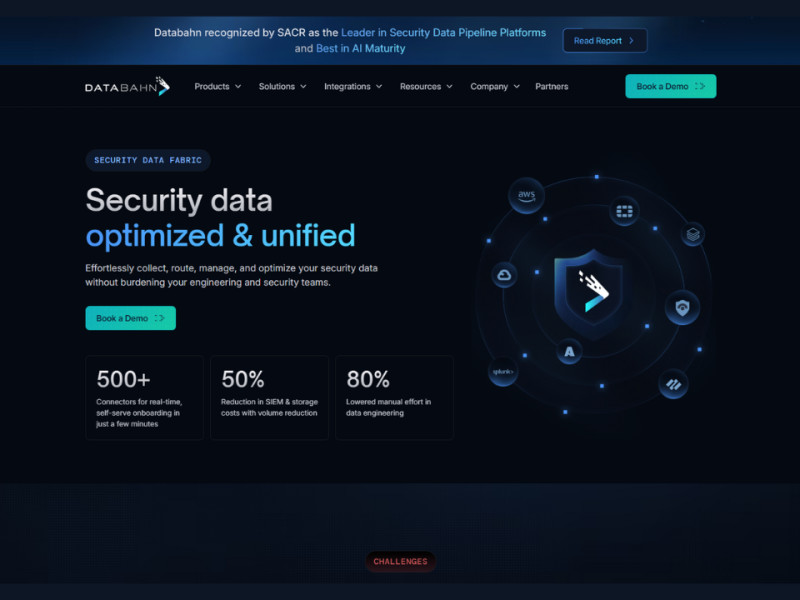800x600 pixels.
Task: Open the Solutions menu
Action: pyautogui.click(x=283, y=86)
